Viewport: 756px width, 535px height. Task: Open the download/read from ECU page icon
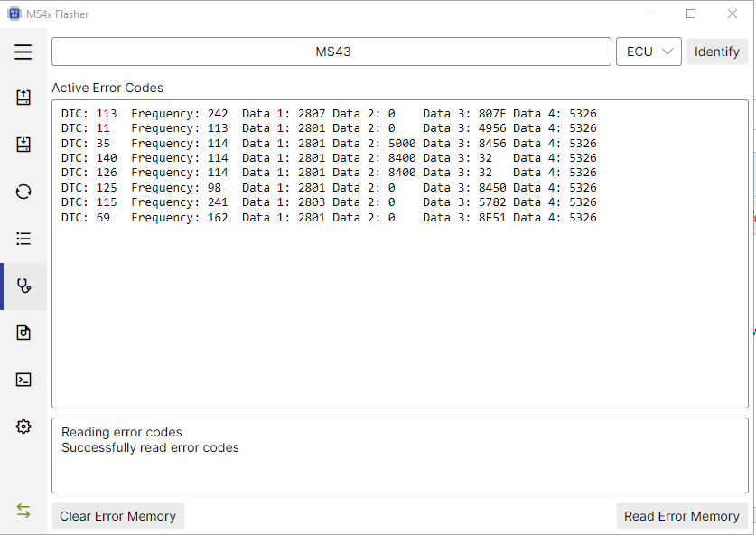23,145
